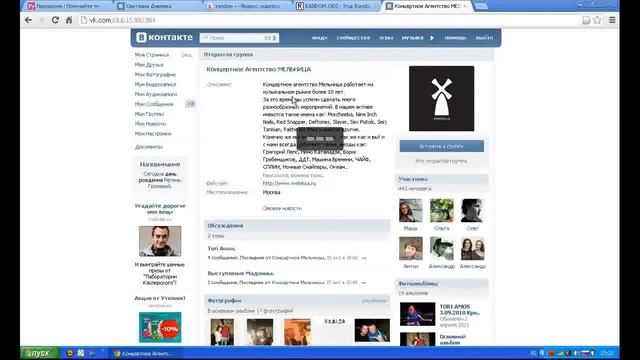640x360 pixels.
Task: Open Мои Фотографии in left sidebar
Action: pyautogui.click(x=155, y=74)
